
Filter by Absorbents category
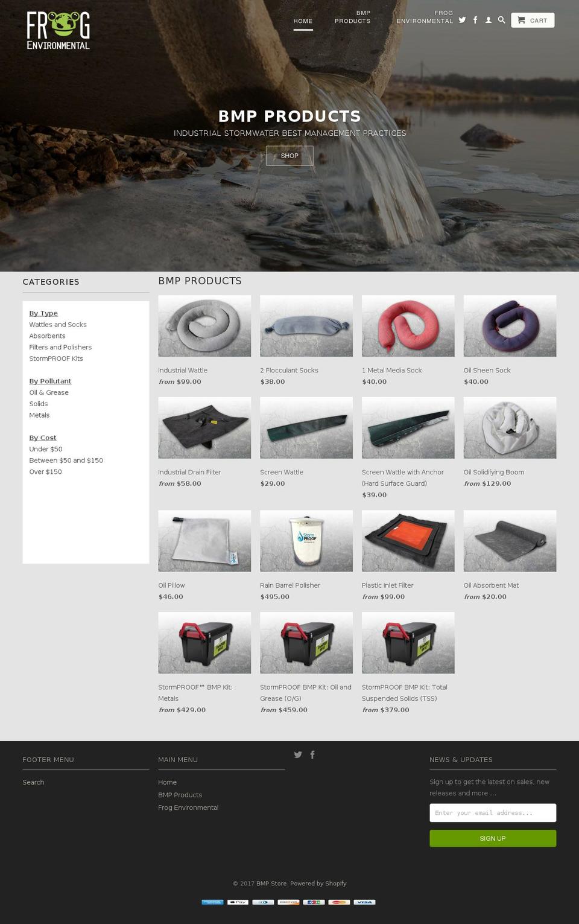click(x=47, y=336)
